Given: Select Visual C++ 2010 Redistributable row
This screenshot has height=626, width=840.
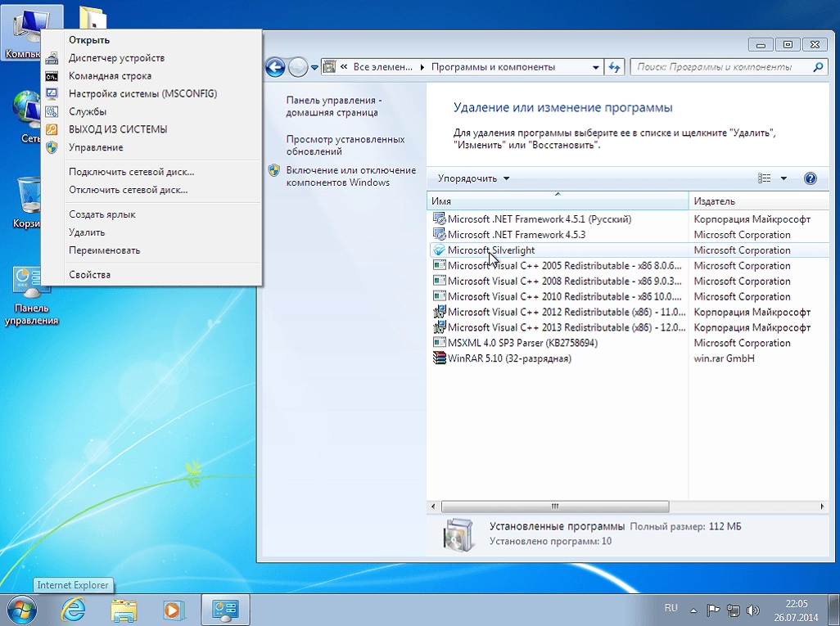Looking at the screenshot, I should tap(629, 297).
